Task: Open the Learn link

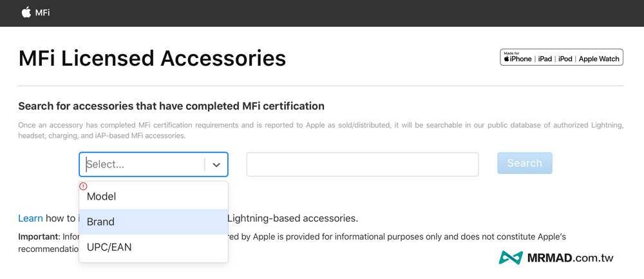Action: pos(30,218)
